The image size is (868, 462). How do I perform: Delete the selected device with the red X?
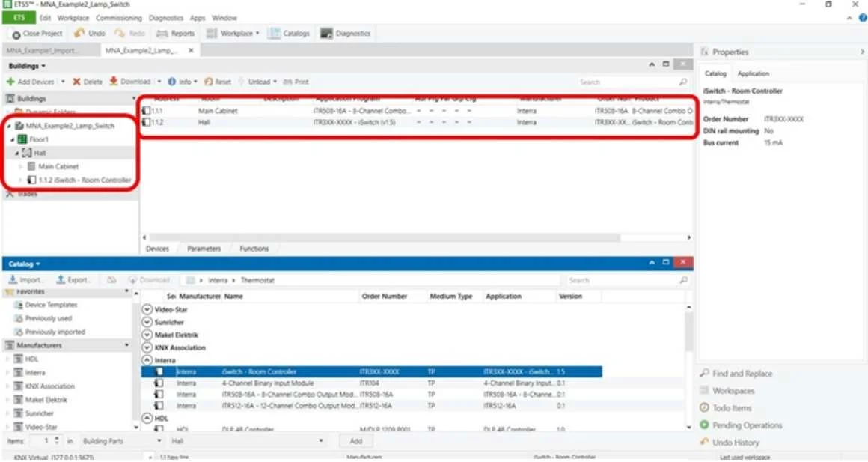(x=76, y=82)
